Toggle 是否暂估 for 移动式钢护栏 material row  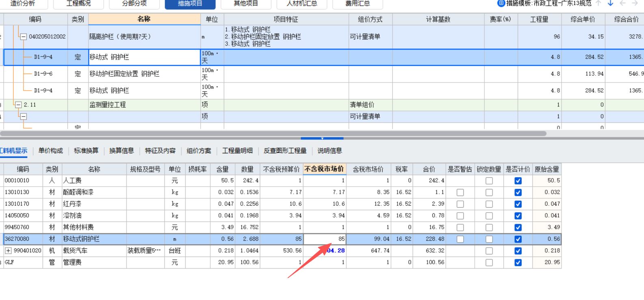coord(460,239)
